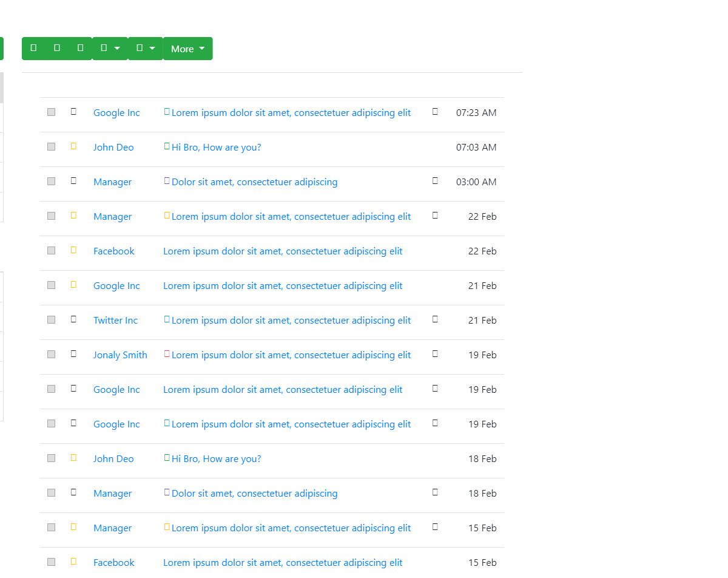Click the third icon button in the green toolbar
The image size is (728, 578).
(x=80, y=49)
